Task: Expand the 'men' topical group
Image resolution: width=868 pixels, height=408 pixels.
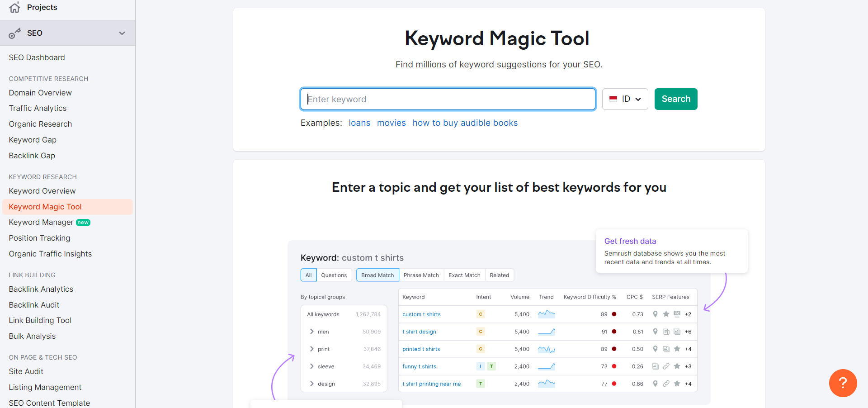Action: [x=311, y=332]
